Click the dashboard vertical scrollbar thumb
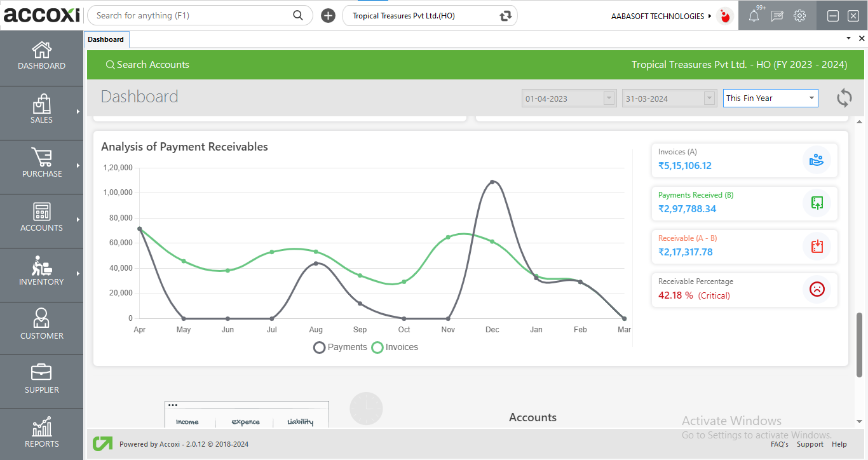Viewport: 868px width, 460px height. pyautogui.click(x=860, y=343)
